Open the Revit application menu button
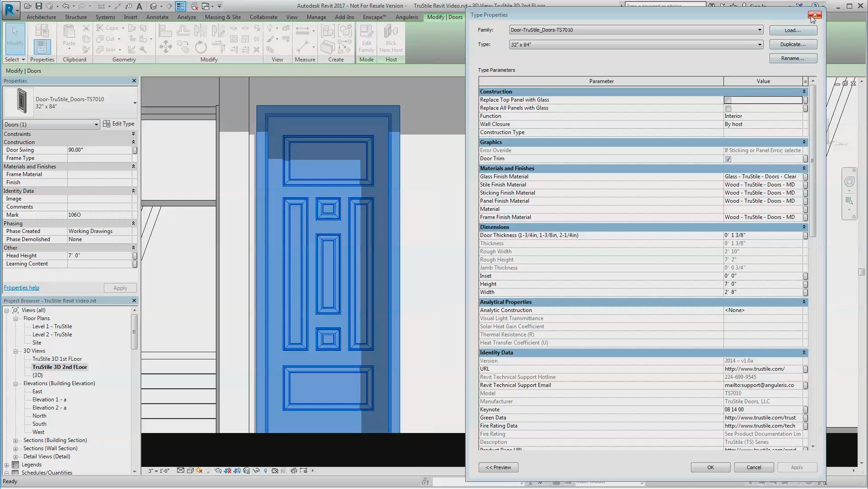The height and width of the screenshot is (489, 868). (11, 10)
